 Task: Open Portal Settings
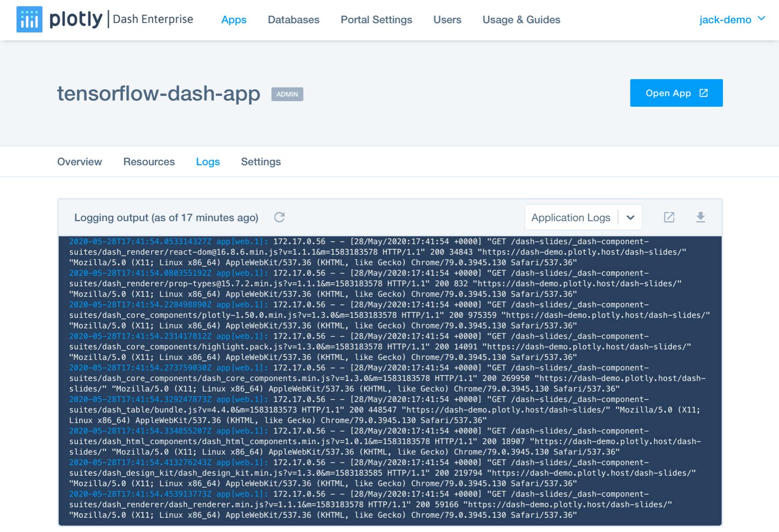(x=376, y=20)
